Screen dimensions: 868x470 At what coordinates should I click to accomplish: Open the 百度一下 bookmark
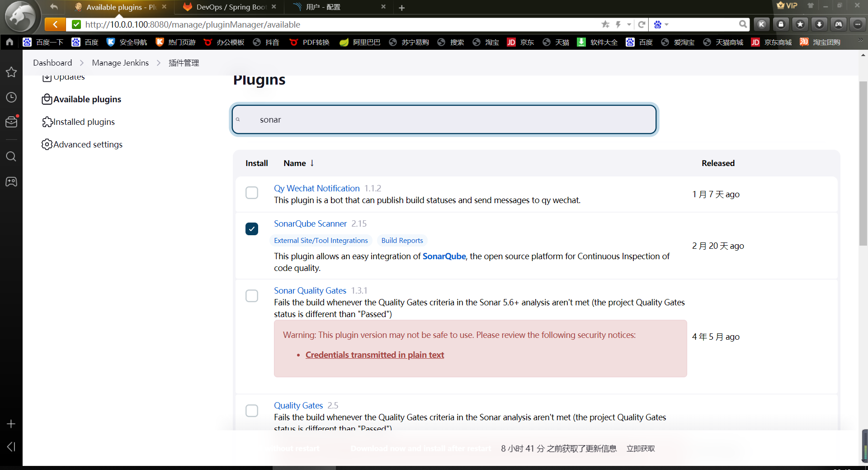click(x=43, y=42)
